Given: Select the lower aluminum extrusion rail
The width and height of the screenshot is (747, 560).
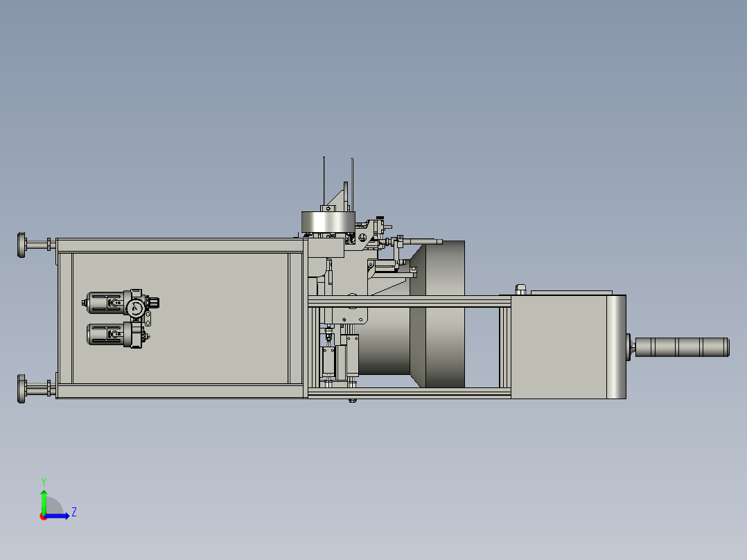Looking at the screenshot, I should (x=410, y=393).
